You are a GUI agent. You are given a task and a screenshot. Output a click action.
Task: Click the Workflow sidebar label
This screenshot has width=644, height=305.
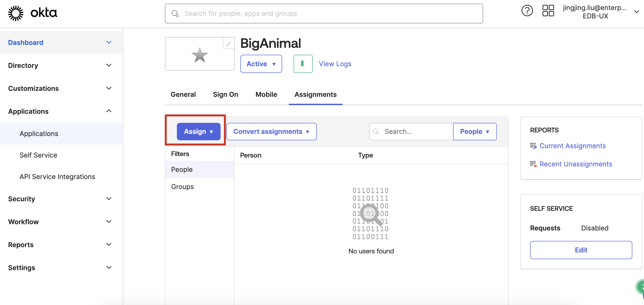pos(23,222)
